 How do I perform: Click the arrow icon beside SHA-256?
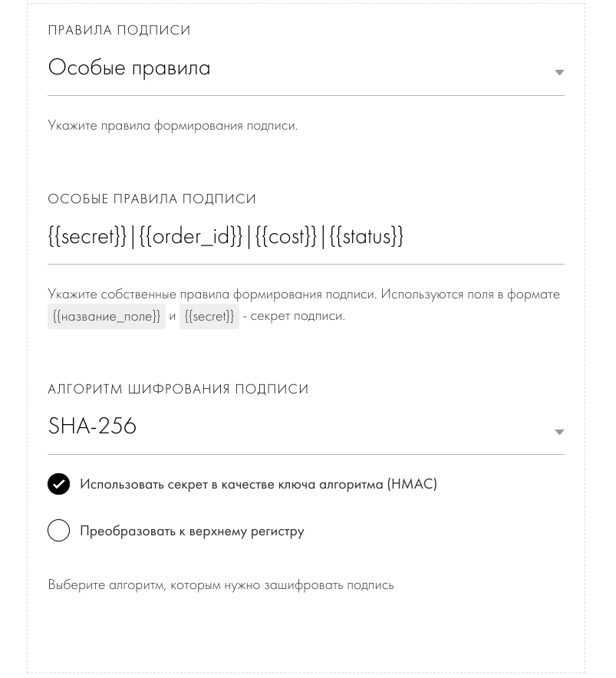tap(559, 433)
